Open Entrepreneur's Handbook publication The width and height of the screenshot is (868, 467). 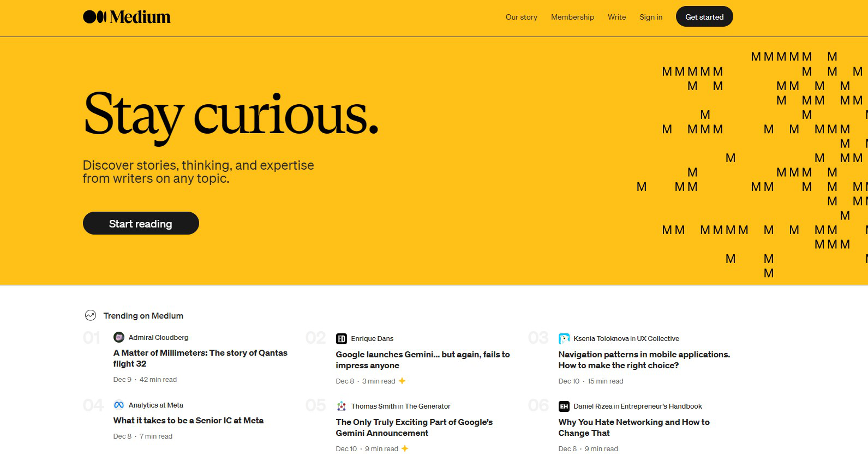tap(661, 406)
